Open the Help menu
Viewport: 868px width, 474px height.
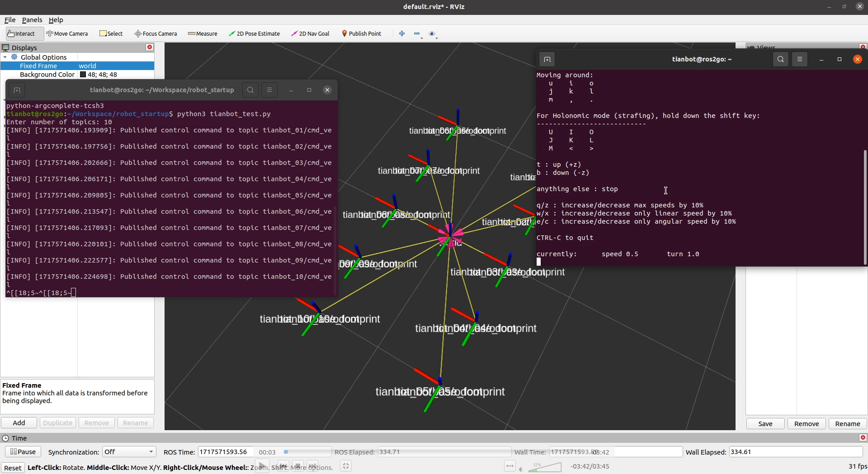point(56,20)
